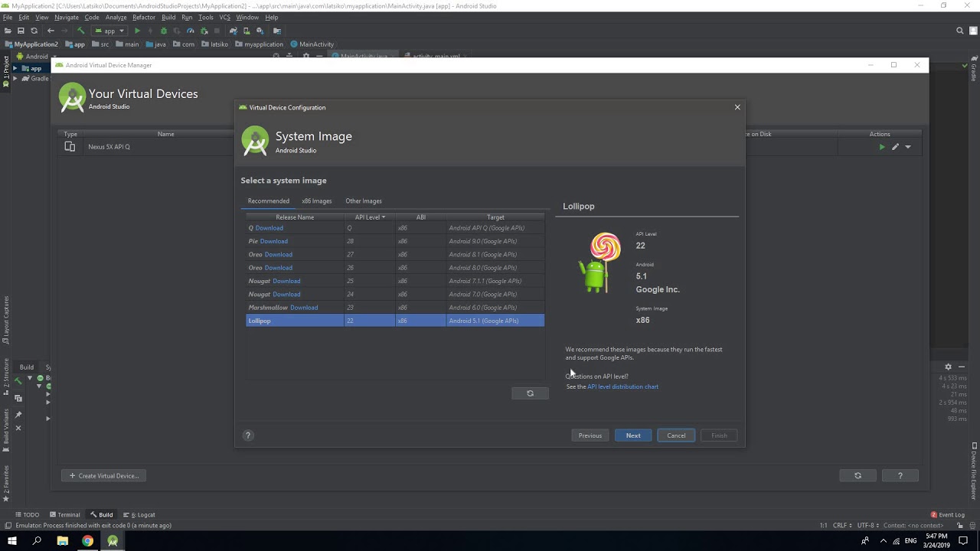Click myapplication breadcrumb folder
This screenshot has height=551, width=980.
click(x=260, y=44)
